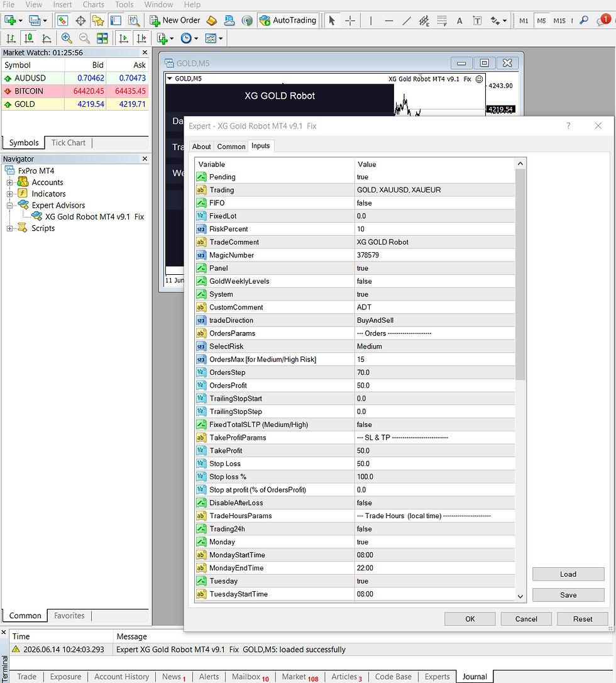Image resolution: width=616 pixels, height=683 pixels.
Task: Zoom out on the chart
Action: point(84,38)
